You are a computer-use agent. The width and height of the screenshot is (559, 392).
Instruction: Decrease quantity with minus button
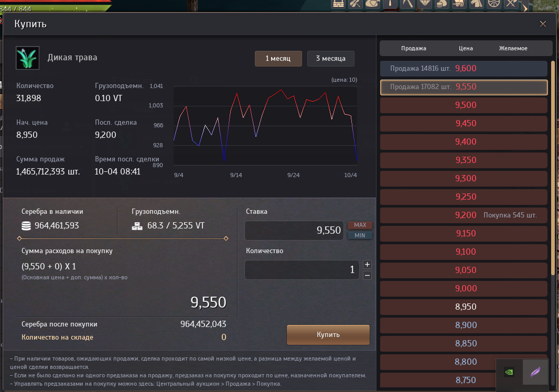click(x=367, y=275)
